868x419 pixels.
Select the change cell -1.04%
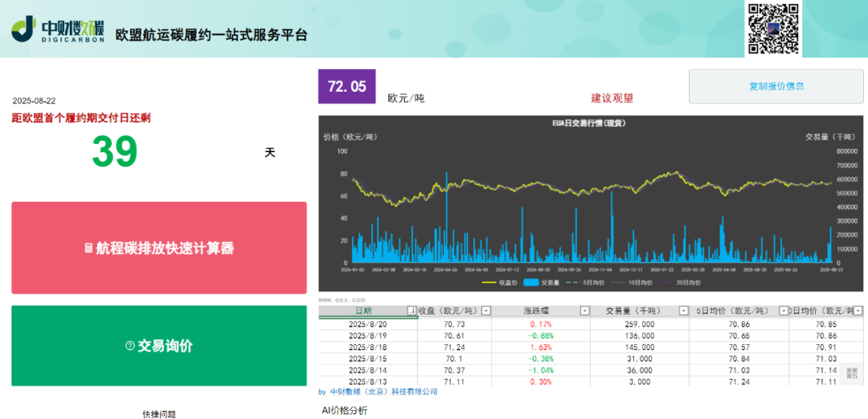click(541, 370)
